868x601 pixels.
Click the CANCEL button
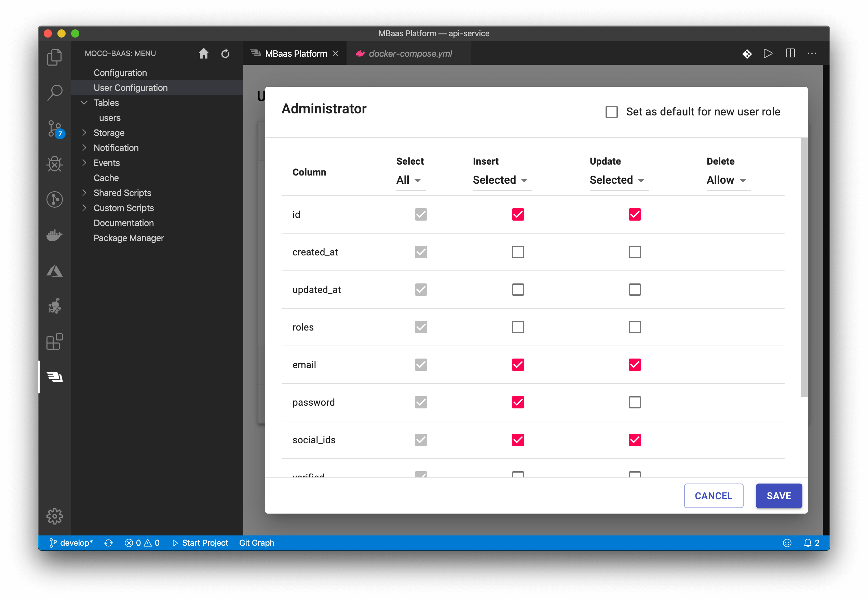coord(713,495)
